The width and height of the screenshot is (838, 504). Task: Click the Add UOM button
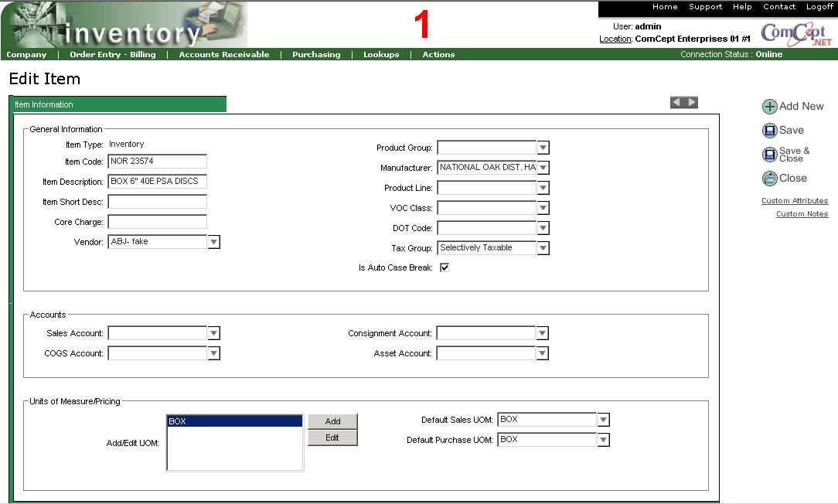[x=332, y=421]
